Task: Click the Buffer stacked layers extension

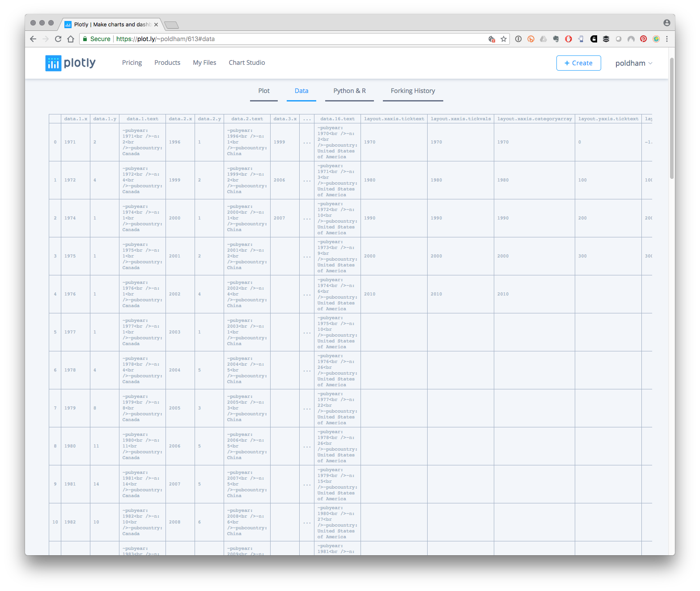Action: coord(606,39)
